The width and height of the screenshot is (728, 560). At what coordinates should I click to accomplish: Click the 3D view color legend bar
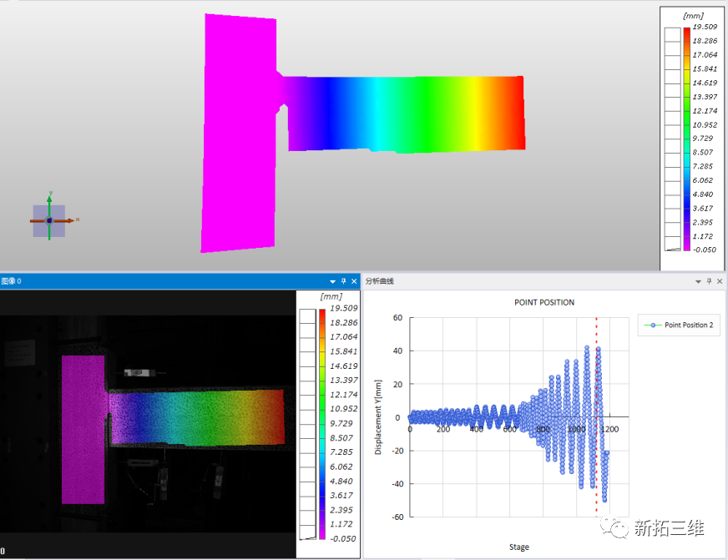(x=687, y=139)
